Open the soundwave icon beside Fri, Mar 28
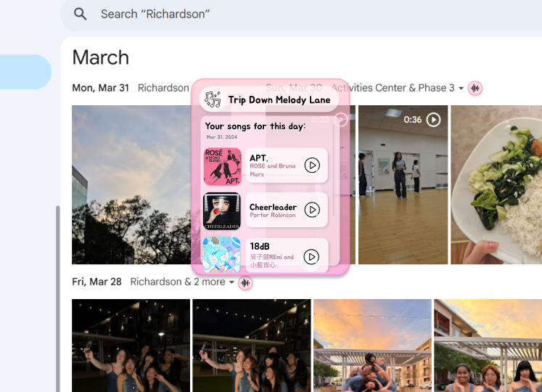Image resolution: width=542 pixels, height=392 pixels. pos(245,283)
